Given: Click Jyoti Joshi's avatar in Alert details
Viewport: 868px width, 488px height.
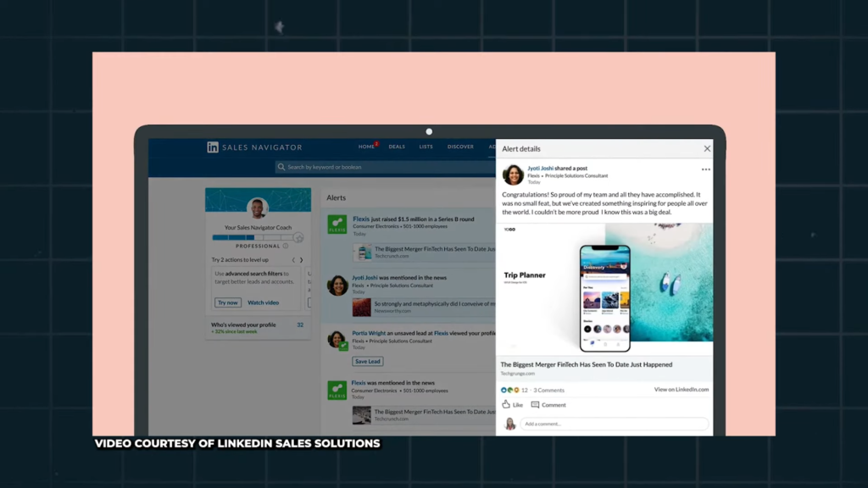Looking at the screenshot, I should 513,175.
